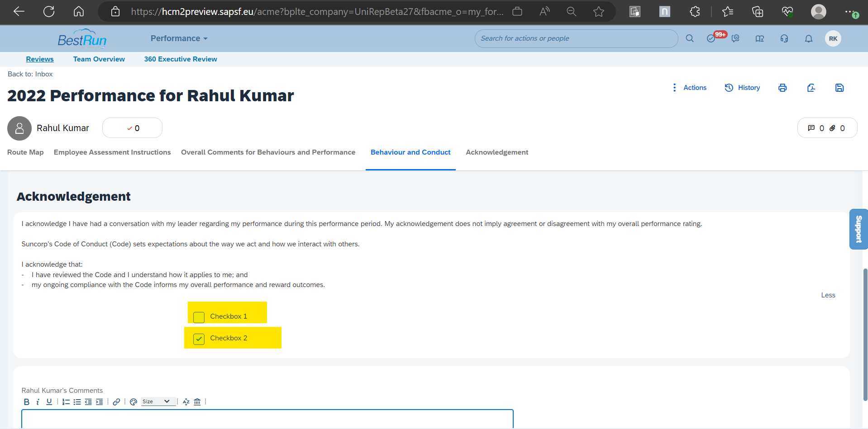Image resolution: width=868 pixels, height=429 pixels.
Task: Open browser extensions puzzle icon
Action: pyautogui.click(x=695, y=11)
